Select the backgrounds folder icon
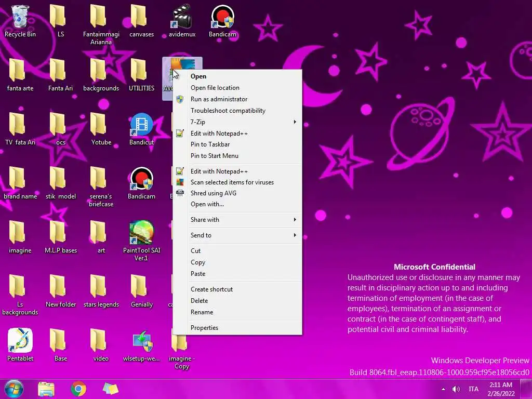Image resolution: width=532 pixels, height=399 pixels. tap(101, 75)
